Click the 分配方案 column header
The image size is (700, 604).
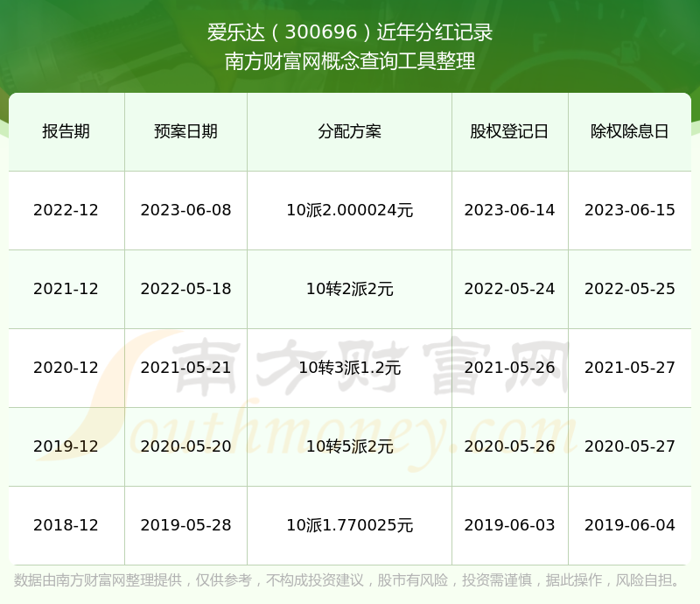349,131
